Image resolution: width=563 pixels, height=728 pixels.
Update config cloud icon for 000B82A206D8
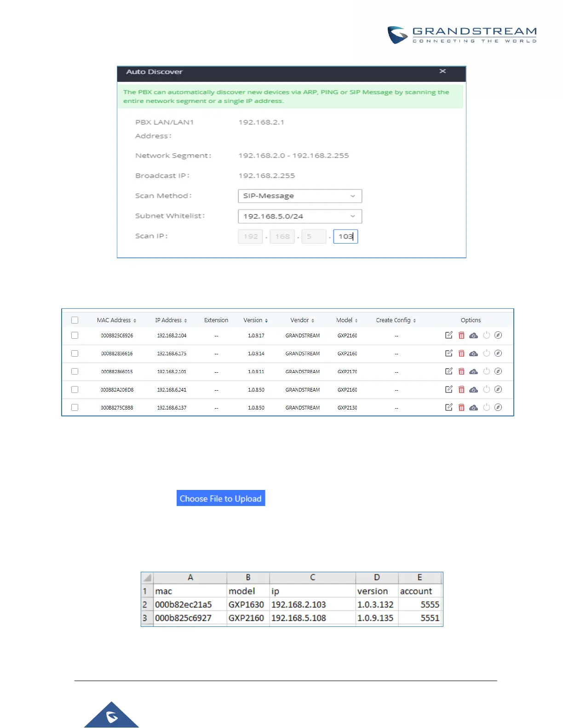pos(473,390)
